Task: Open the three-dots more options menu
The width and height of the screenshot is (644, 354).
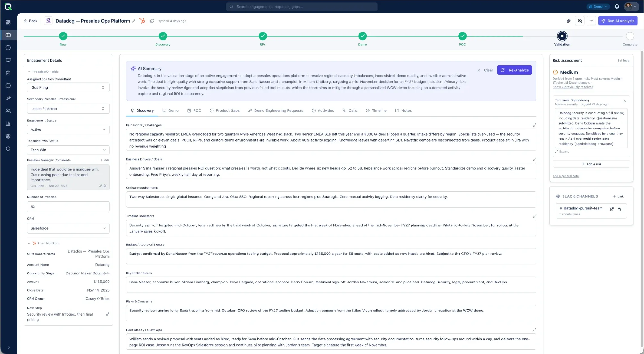Action: click(x=591, y=21)
